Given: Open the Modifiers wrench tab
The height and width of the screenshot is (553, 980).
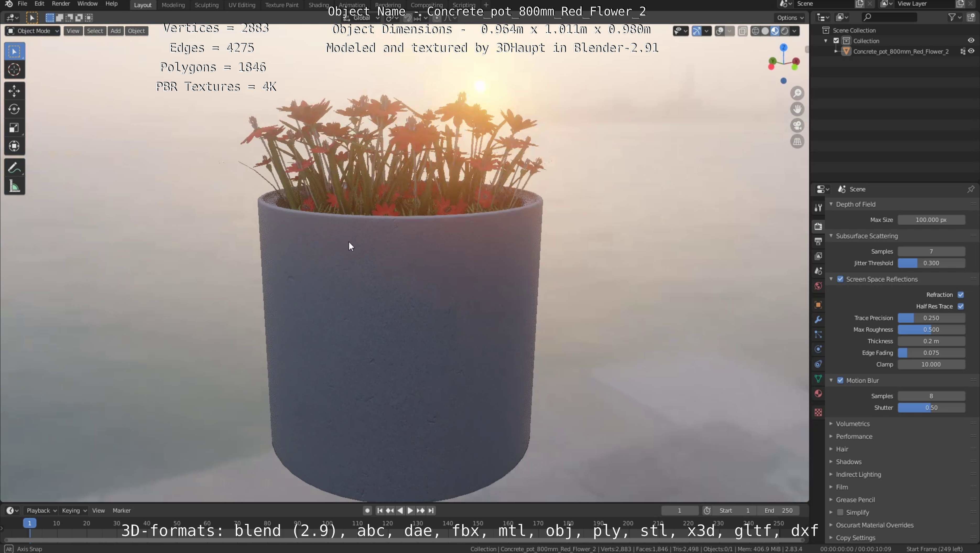Looking at the screenshot, I should pyautogui.click(x=818, y=320).
